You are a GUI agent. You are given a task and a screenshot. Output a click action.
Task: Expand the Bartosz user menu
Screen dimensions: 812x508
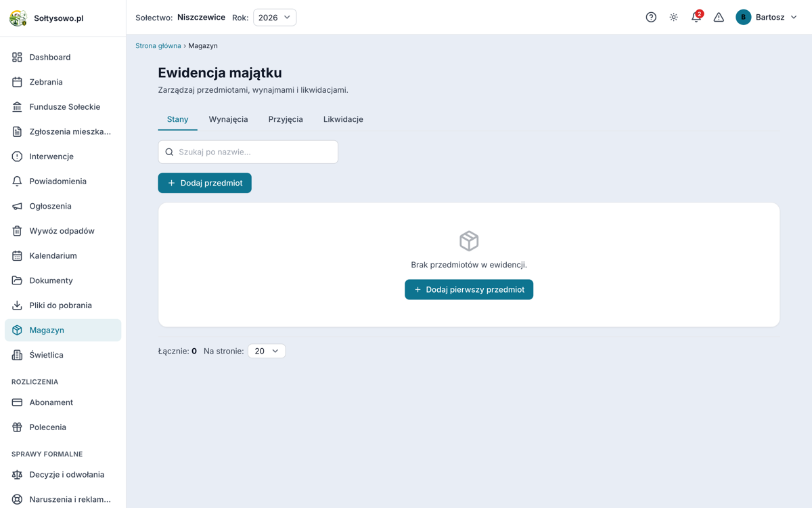pos(767,18)
